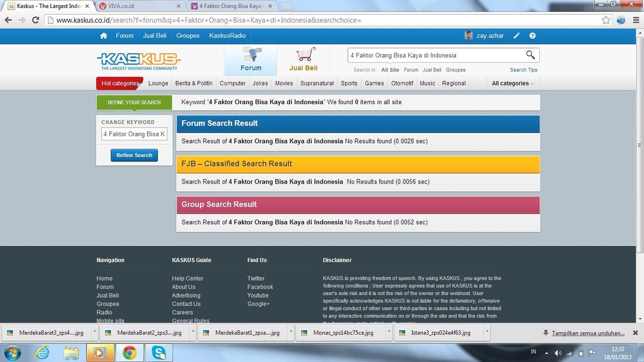This screenshot has width=644, height=362.
Task: Open the Lounge category
Action: (158, 83)
